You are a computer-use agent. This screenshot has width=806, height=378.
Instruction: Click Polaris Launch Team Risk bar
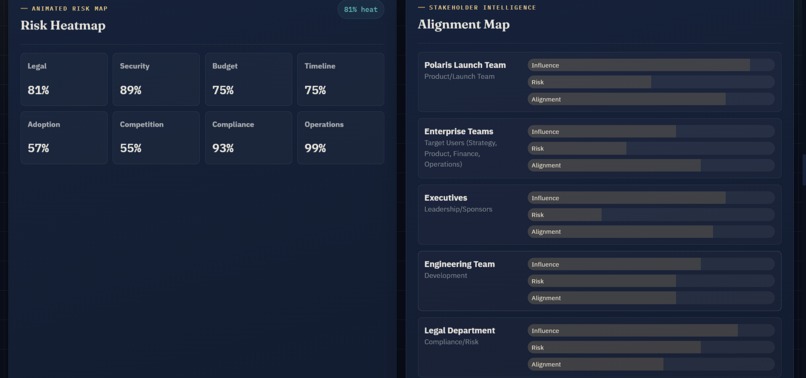click(651, 82)
